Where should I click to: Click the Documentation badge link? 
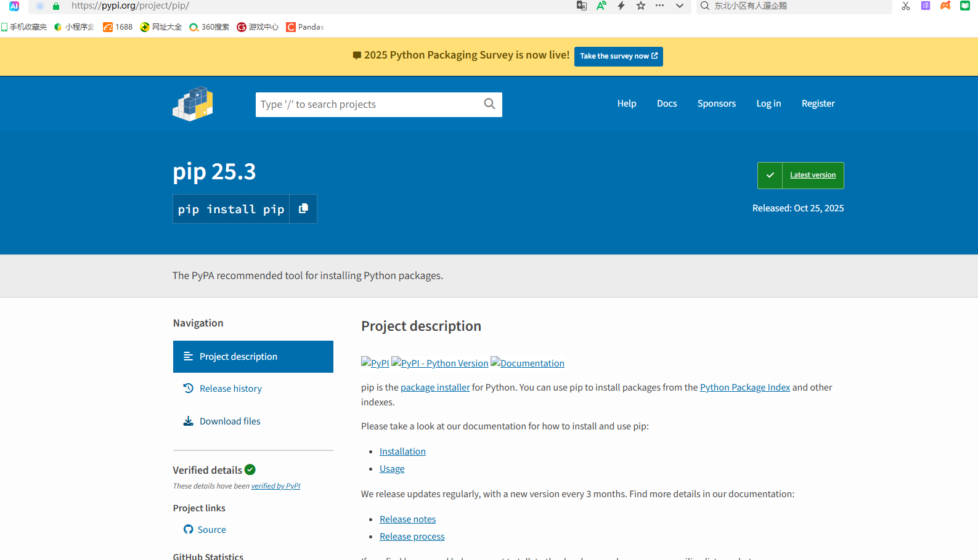tap(528, 363)
